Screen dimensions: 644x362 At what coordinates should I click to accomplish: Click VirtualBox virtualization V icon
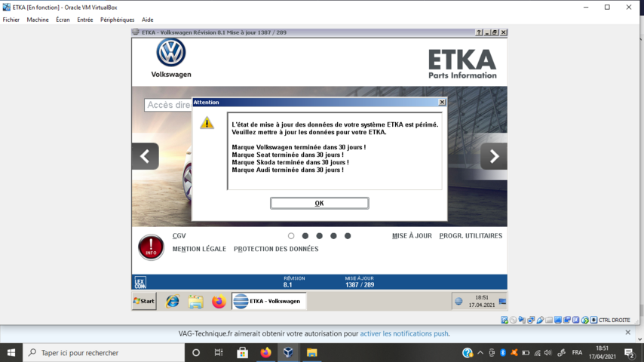(576, 320)
